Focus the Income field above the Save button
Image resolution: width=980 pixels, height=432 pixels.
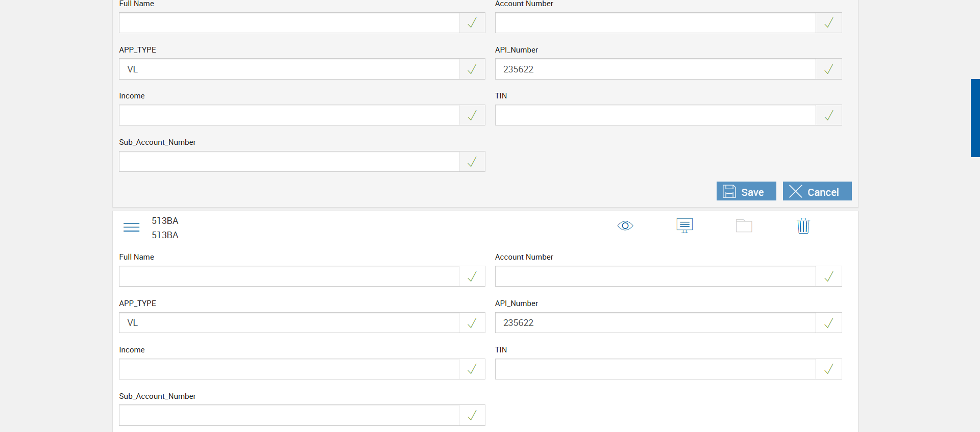[x=289, y=115]
